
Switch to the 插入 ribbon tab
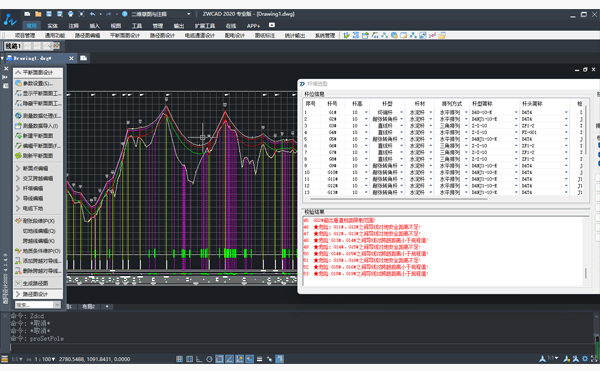pyautogui.click(x=95, y=26)
